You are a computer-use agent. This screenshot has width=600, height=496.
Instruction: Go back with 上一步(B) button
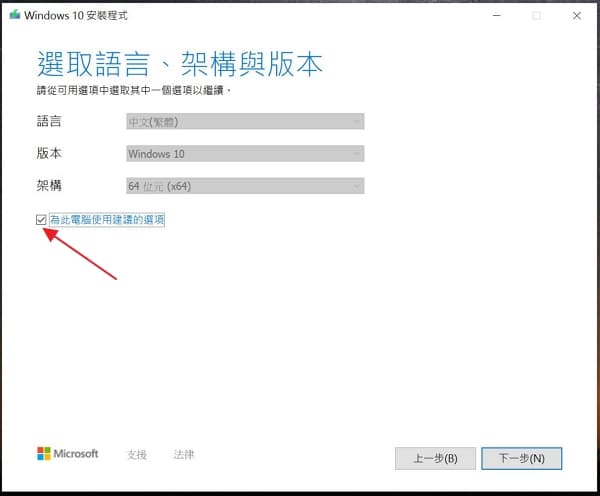[435, 458]
